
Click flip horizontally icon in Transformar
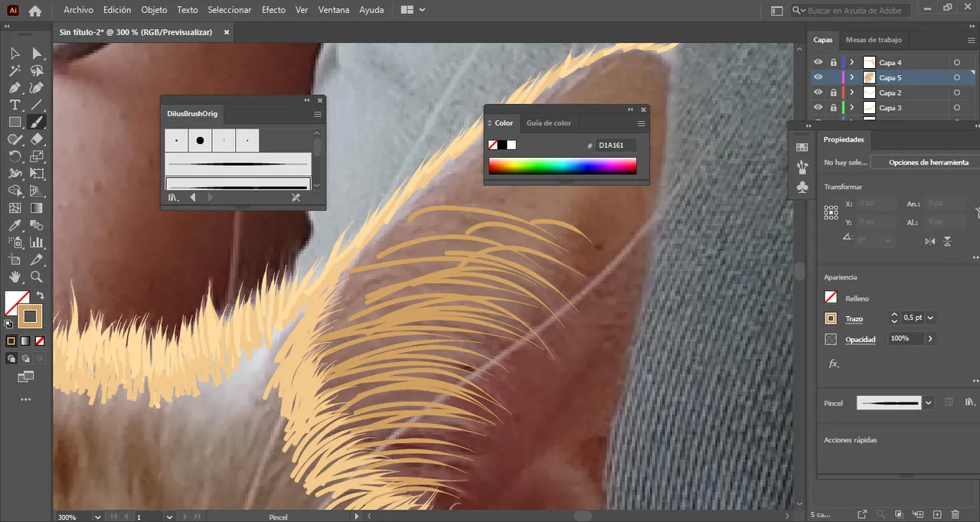(x=929, y=241)
